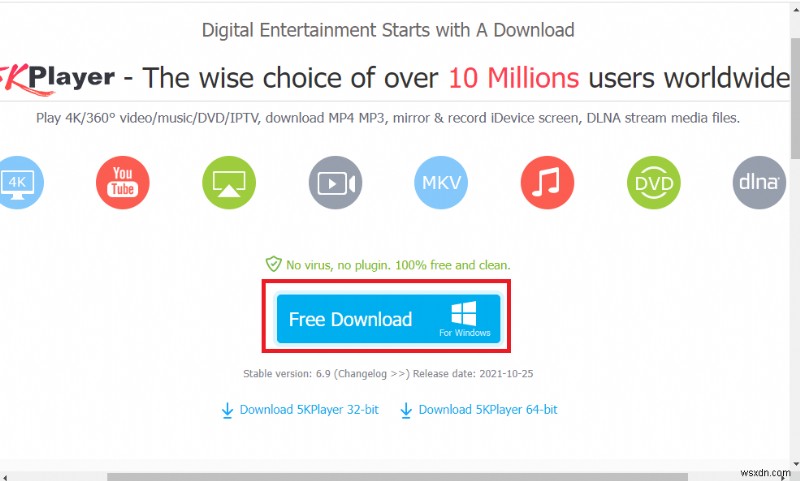Click the 4K monitor feature icon

[19, 183]
